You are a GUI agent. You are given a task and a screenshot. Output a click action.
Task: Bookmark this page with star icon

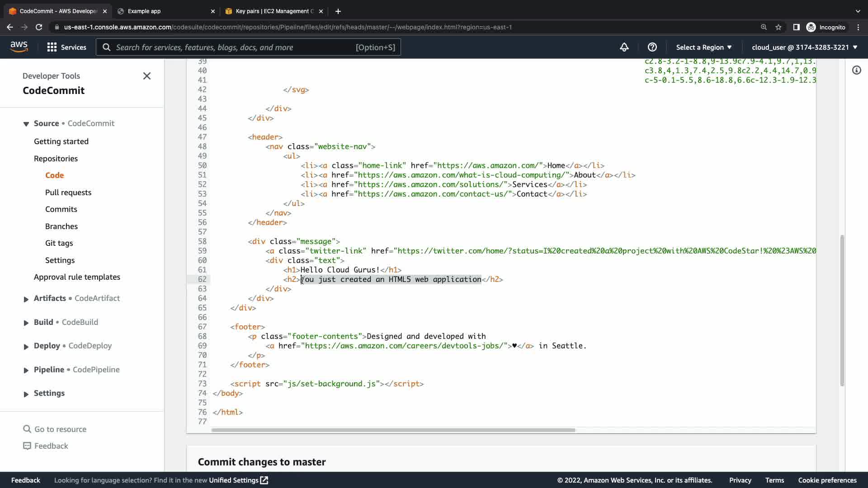click(x=778, y=27)
